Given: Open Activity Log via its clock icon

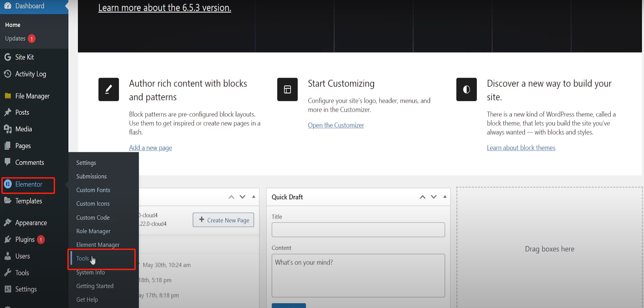Looking at the screenshot, I should 8,74.
